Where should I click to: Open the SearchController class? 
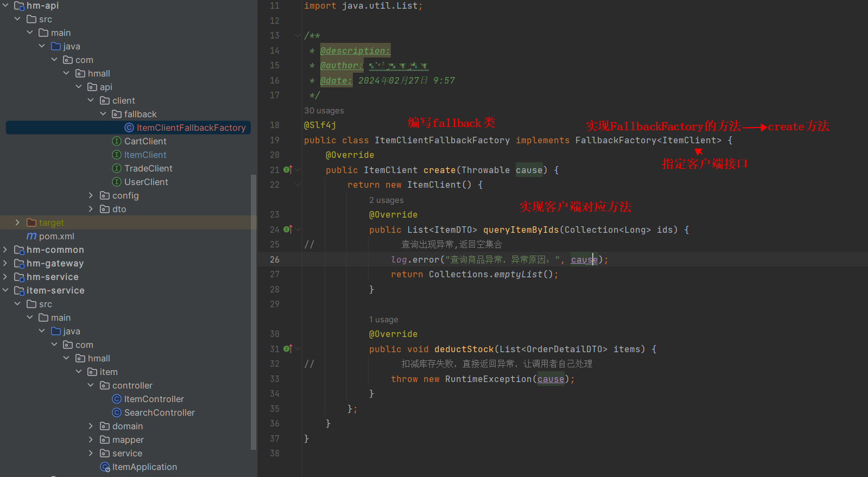click(x=159, y=412)
